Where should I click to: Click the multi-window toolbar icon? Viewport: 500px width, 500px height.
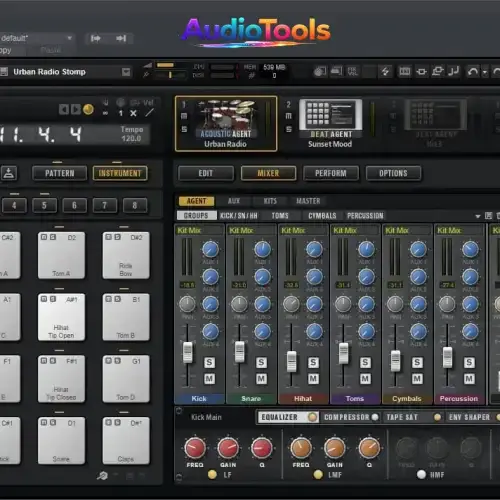(x=438, y=71)
